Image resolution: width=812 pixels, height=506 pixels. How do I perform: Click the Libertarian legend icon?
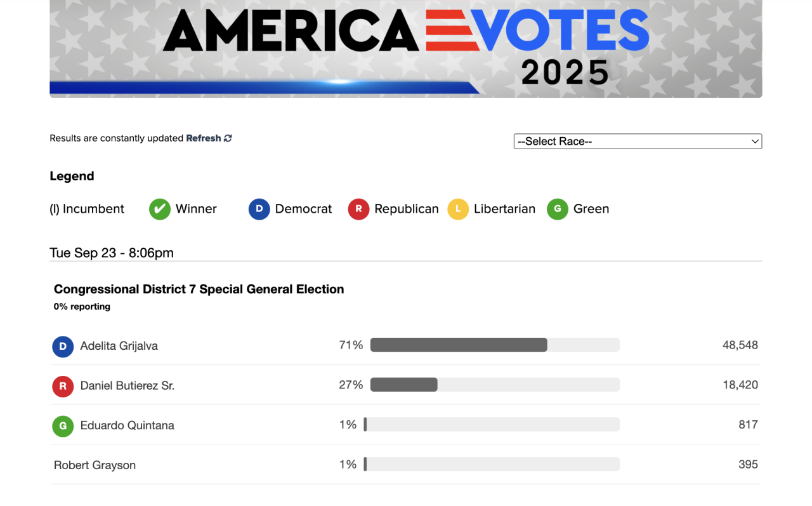pos(457,209)
